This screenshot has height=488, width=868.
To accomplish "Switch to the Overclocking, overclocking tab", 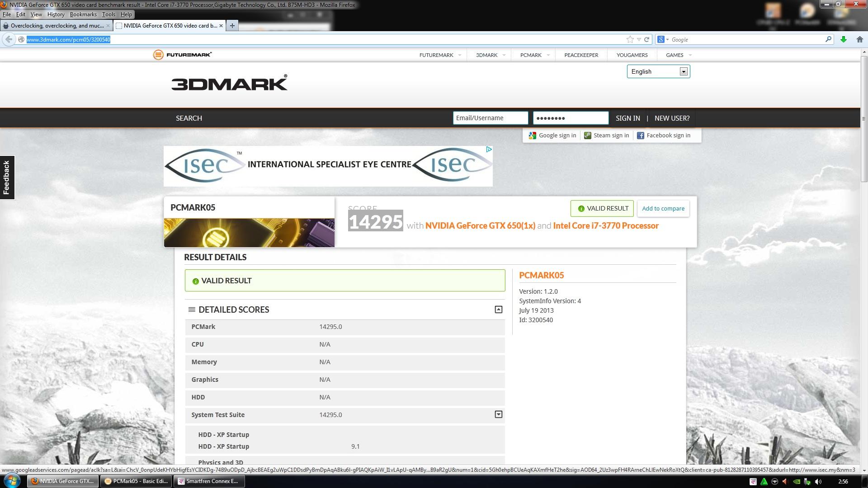I will coord(57,26).
